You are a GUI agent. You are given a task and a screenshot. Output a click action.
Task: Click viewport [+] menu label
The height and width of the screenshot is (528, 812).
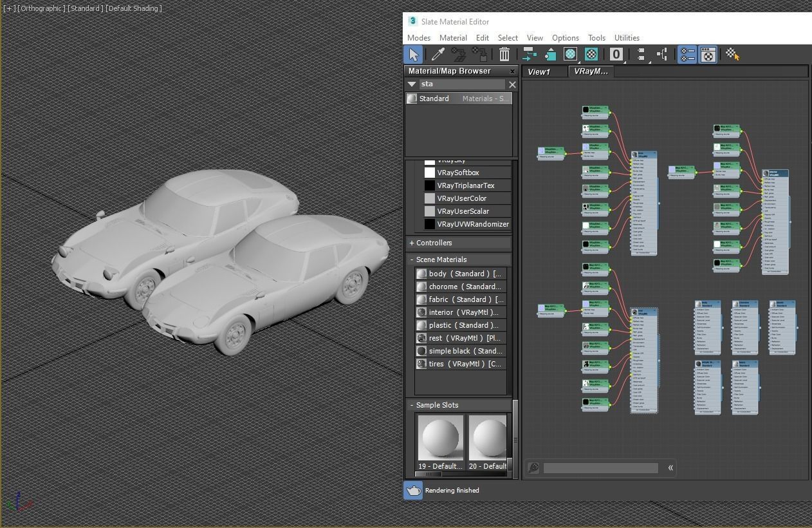click(9, 8)
